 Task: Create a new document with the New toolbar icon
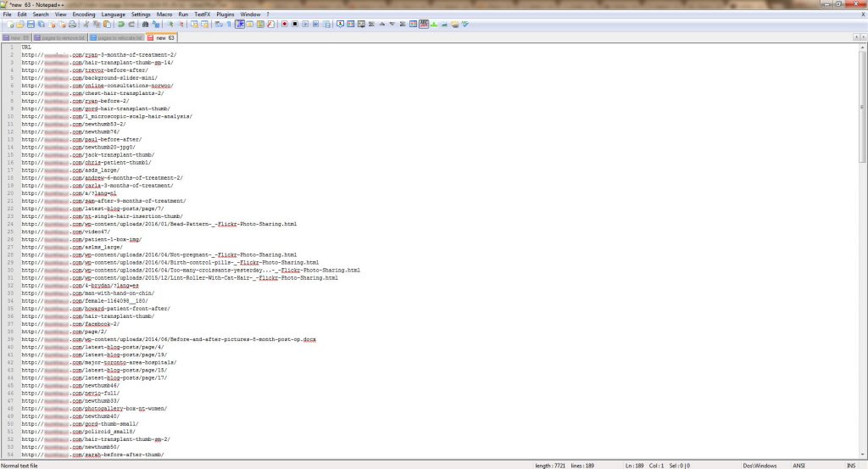point(10,25)
